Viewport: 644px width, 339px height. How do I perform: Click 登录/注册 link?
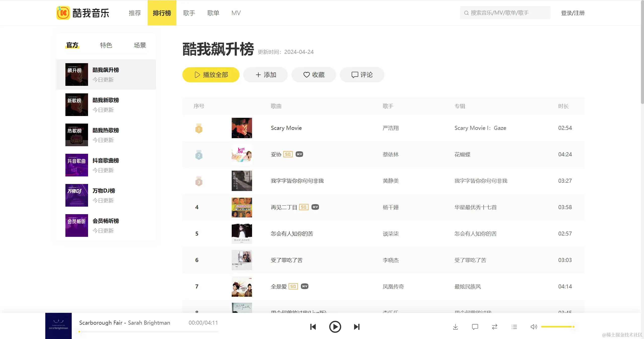[x=573, y=13]
